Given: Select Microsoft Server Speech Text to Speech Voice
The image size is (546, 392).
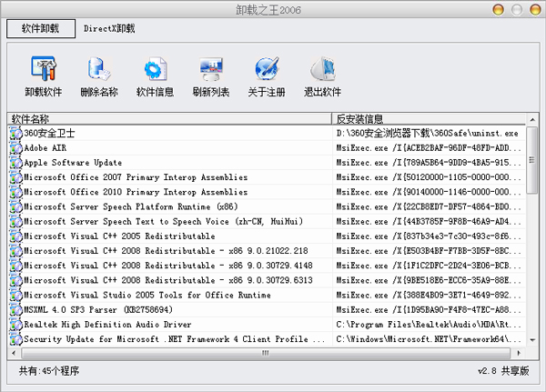Looking at the screenshot, I should click(163, 221).
